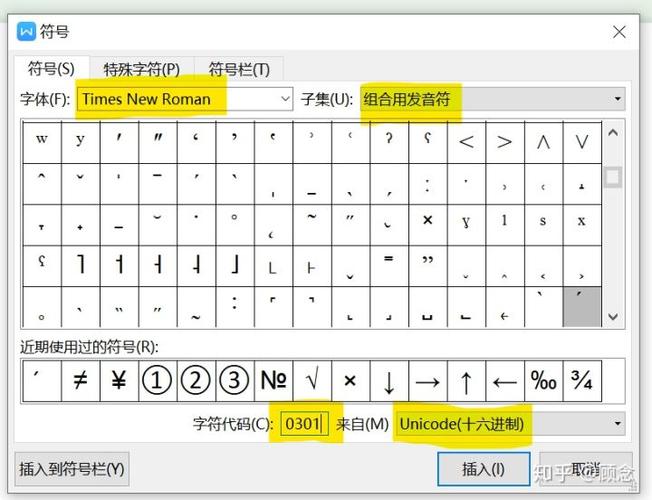Screen dimensions: 652x500
Task: Switch to the 特殊字符(P) tab
Action: point(142,69)
